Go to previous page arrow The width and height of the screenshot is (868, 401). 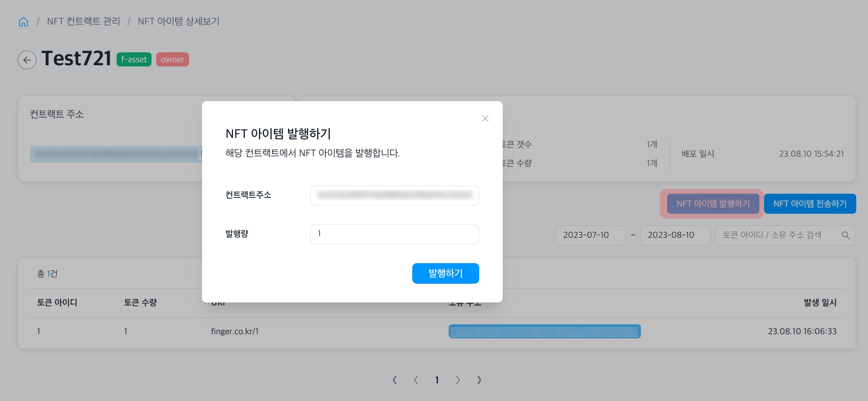(x=416, y=380)
